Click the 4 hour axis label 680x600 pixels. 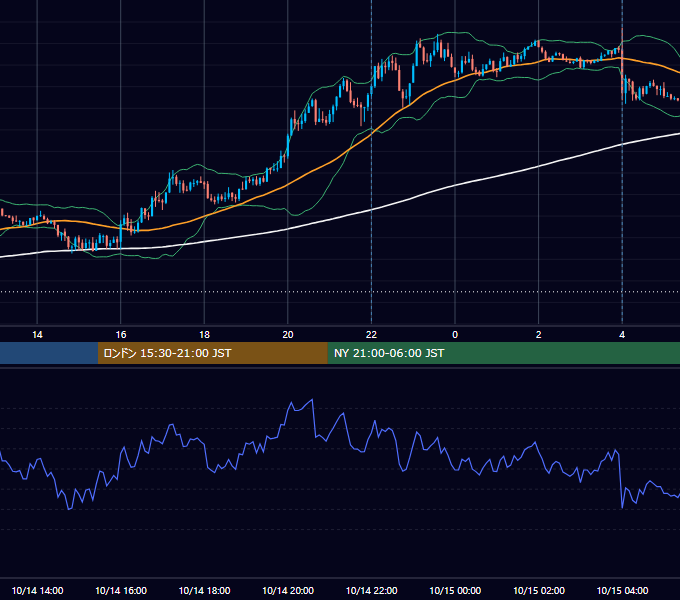tap(622, 335)
